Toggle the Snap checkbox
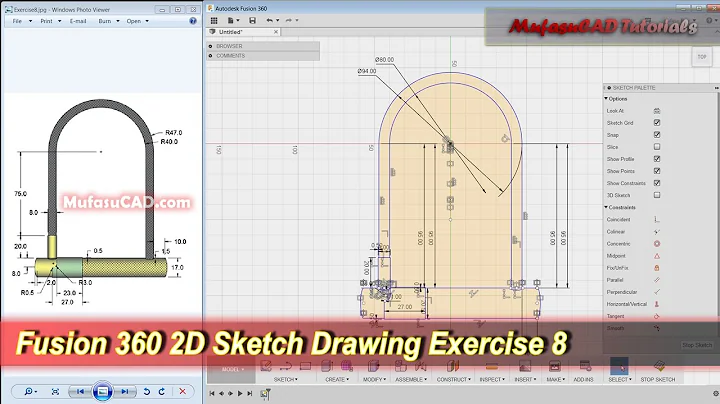 (x=657, y=135)
